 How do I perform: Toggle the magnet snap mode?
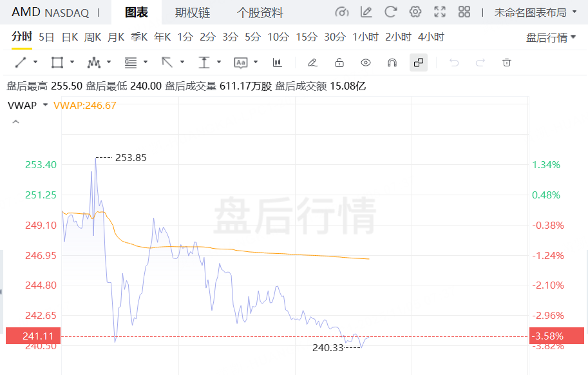point(392,63)
